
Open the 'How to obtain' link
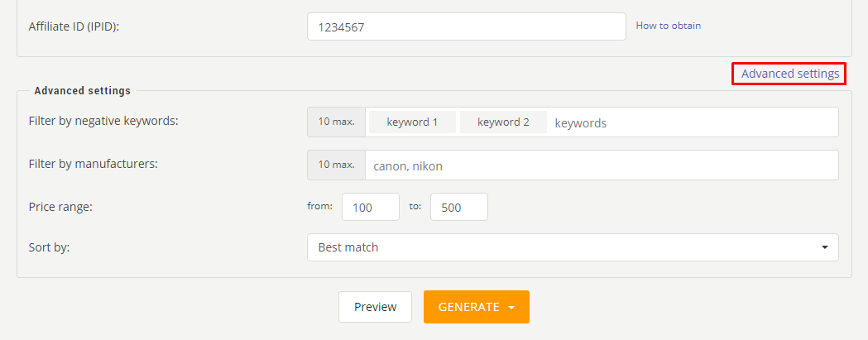click(x=668, y=26)
